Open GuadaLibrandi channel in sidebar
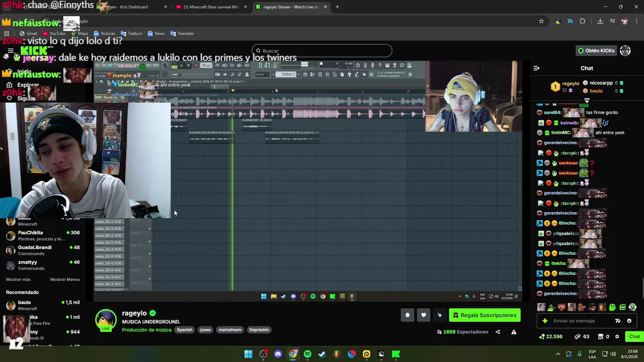Screen dimensions: 644x362 [x=43, y=250]
